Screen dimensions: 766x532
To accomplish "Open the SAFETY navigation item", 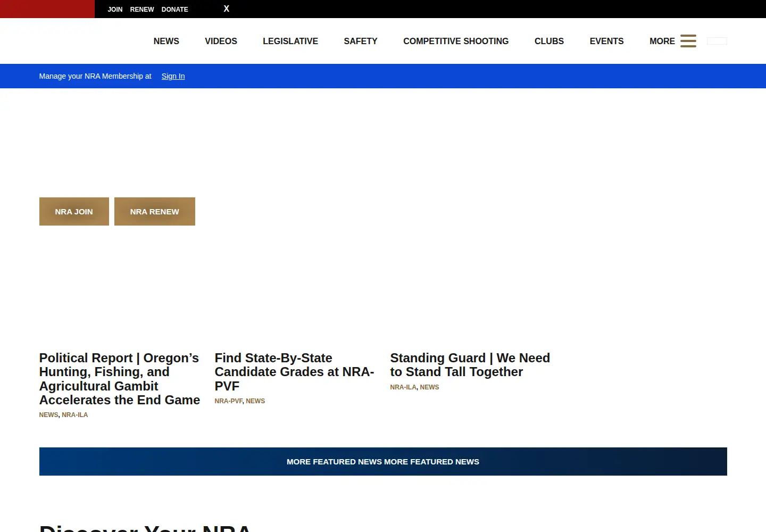I will pyautogui.click(x=361, y=41).
